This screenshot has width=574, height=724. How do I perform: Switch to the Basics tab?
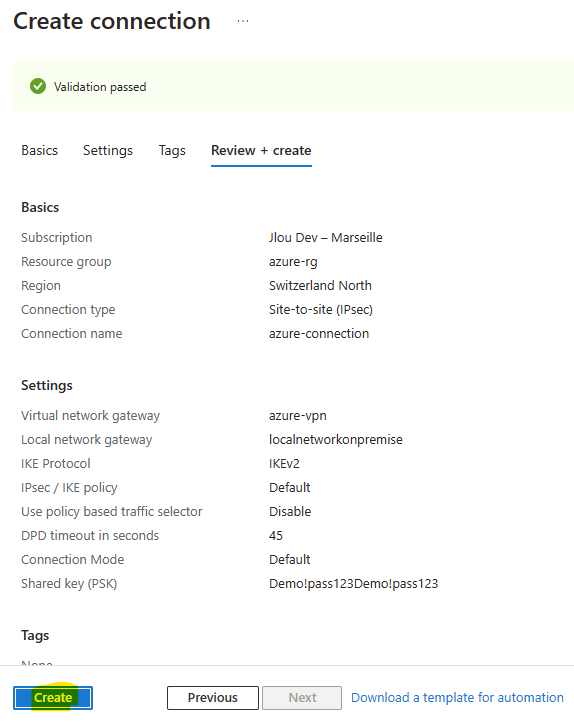tap(40, 151)
